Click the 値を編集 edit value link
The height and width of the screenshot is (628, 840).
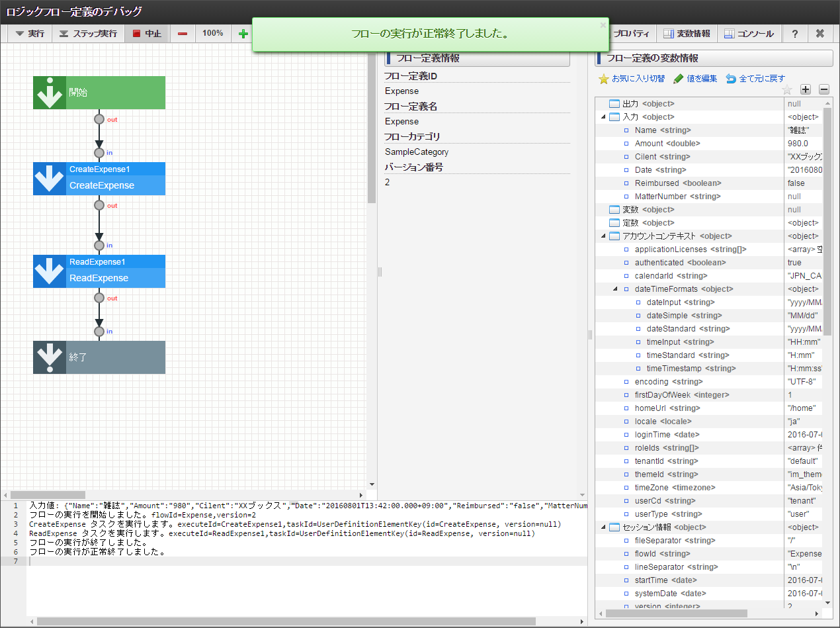click(x=695, y=79)
